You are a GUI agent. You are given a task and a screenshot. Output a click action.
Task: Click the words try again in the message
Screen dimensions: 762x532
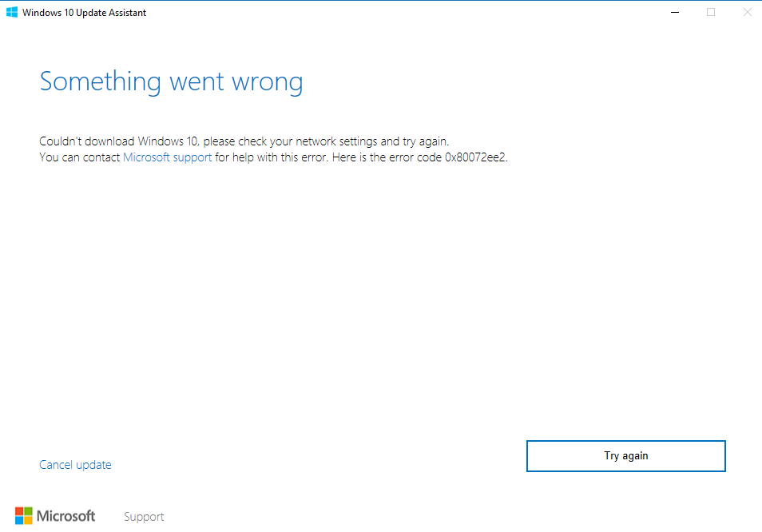click(x=425, y=142)
